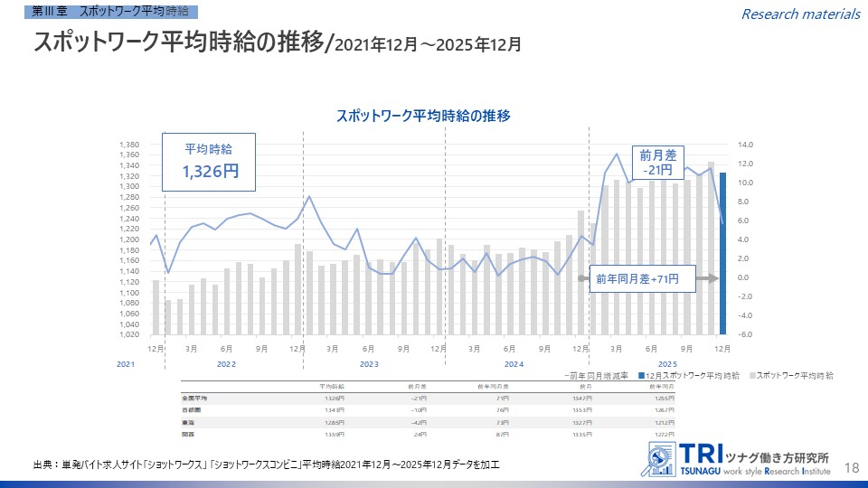The width and height of the screenshot is (868, 488).
Task: Click the chart title スポットワーク平均時給の推移
Action: (423, 117)
